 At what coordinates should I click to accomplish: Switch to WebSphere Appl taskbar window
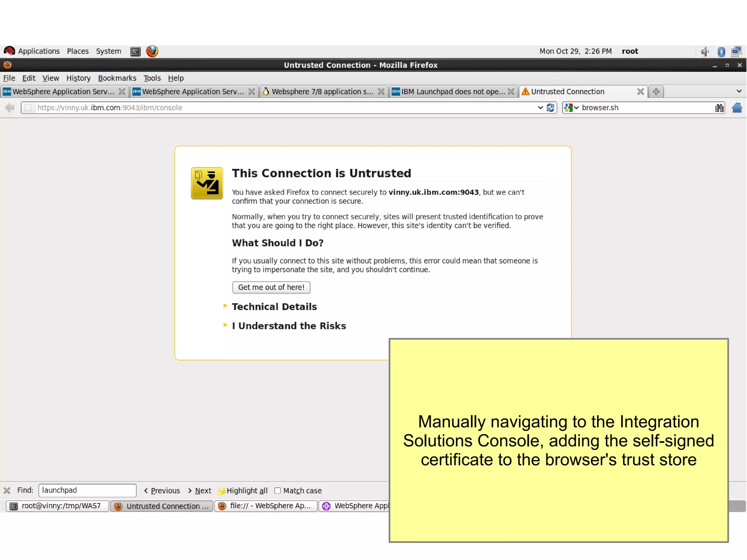pyautogui.click(x=354, y=506)
